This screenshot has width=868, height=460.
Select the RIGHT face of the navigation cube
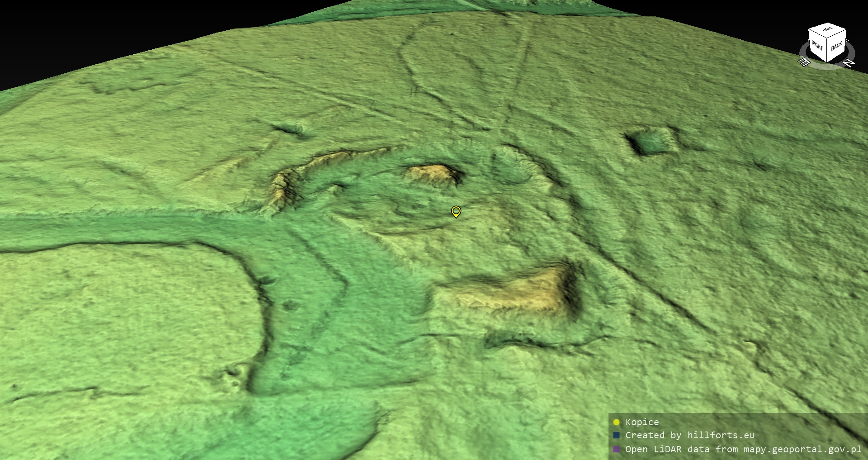tap(817, 46)
